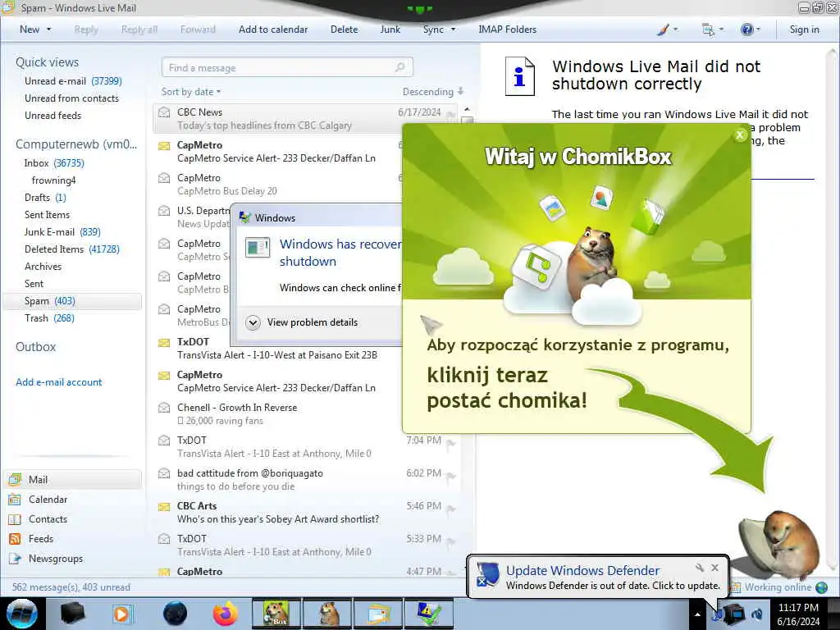Select the Spam folder
The height and width of the screenshot is (630, 840).
pos(72,301)
